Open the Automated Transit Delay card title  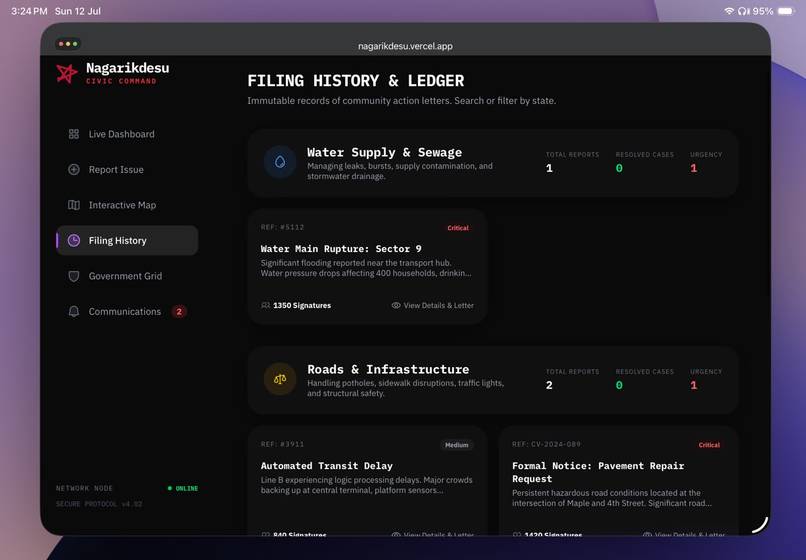[x=326, y=465]
